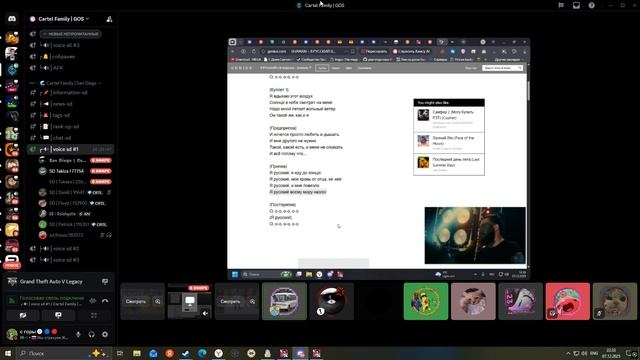640x360 pixels.
Task: Pop out first stream preview icon
Action: coord(158,301)
